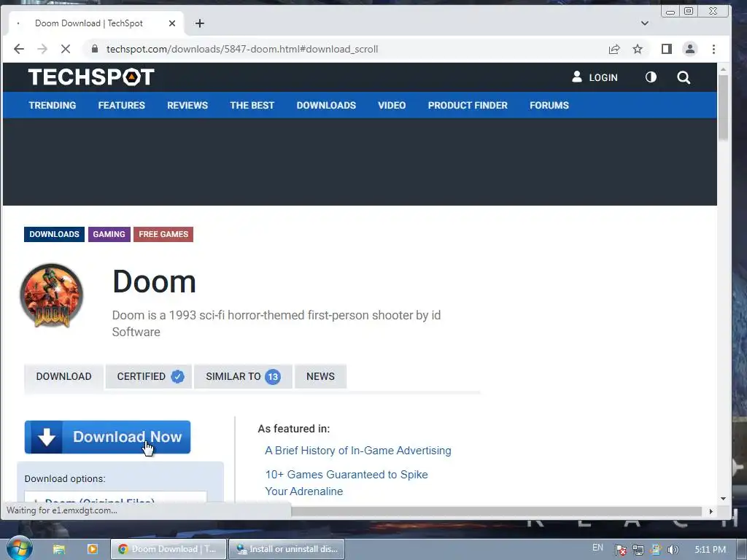Screen dimensions: 747x560
Task: Click the blue DOWNLOADS category tag
Action: pyautogui.click(x=54, y=234)
